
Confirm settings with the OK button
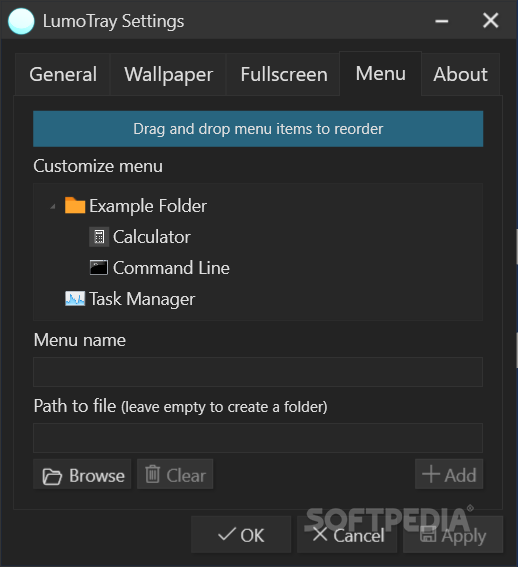(x=241, y=534)
